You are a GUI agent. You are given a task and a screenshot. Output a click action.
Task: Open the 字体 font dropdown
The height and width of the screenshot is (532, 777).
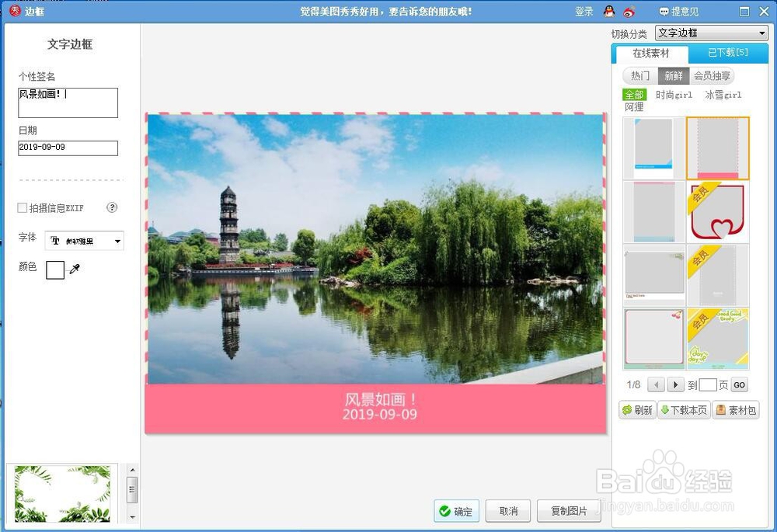117,241
